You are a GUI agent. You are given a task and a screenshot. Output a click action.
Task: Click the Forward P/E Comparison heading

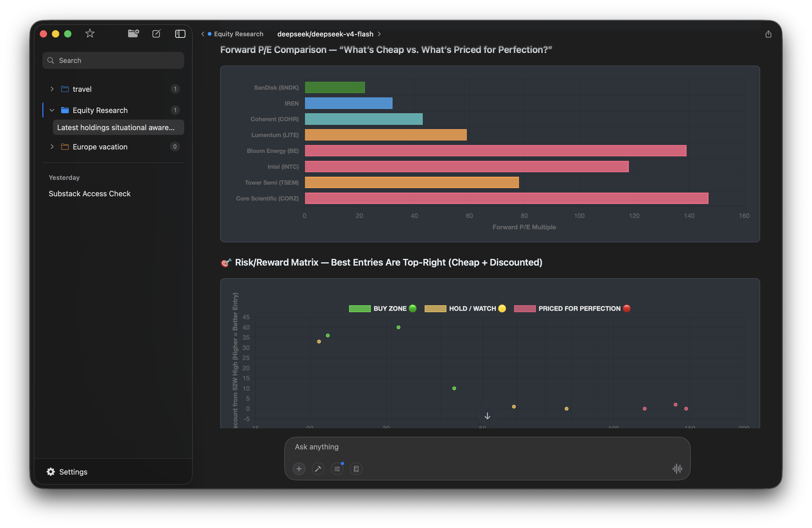click(x=386, y=50)
